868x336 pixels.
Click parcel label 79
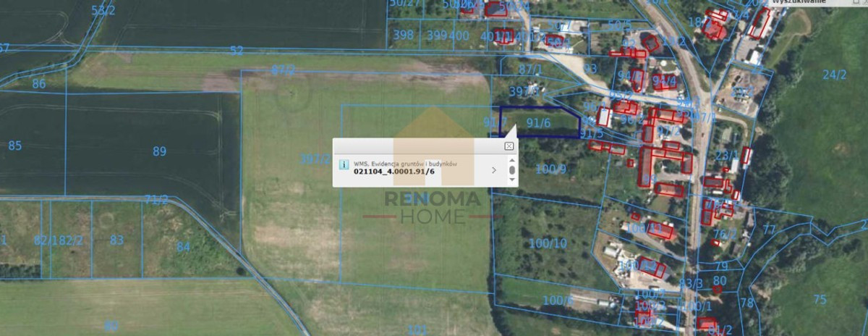721,266
